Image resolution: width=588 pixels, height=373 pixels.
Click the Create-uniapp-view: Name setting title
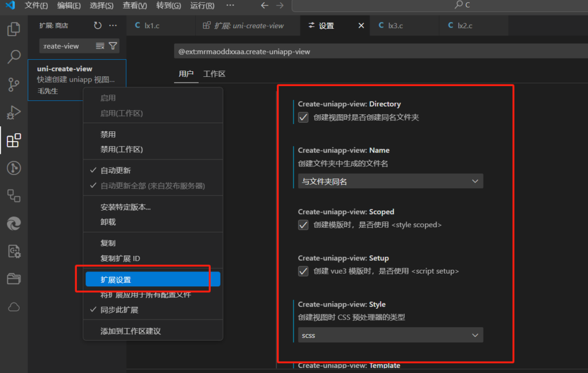[x=343, y=150]
